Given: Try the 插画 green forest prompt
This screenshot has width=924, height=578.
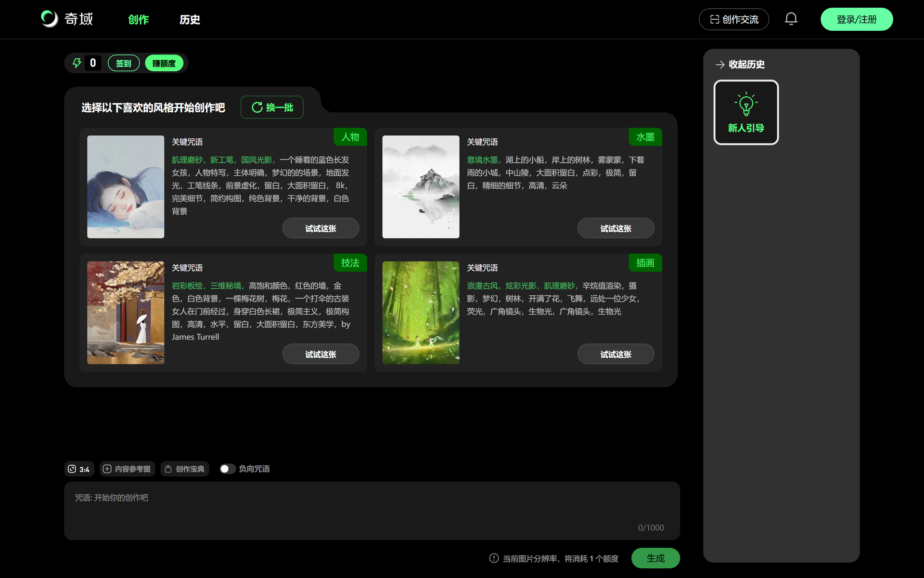Looking at the screenshot, I should 616,354.
